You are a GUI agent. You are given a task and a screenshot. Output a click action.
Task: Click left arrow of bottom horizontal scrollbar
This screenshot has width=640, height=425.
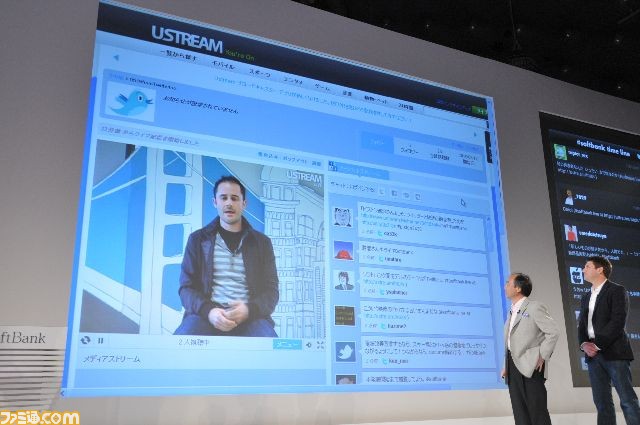click(x=62, y=393)
